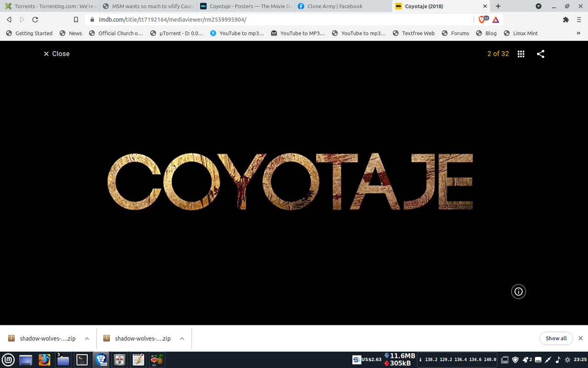This screenshot has width=588, height=368.
Task: Launch the terminal from the taskbar
Action: (x=82, y=360)
